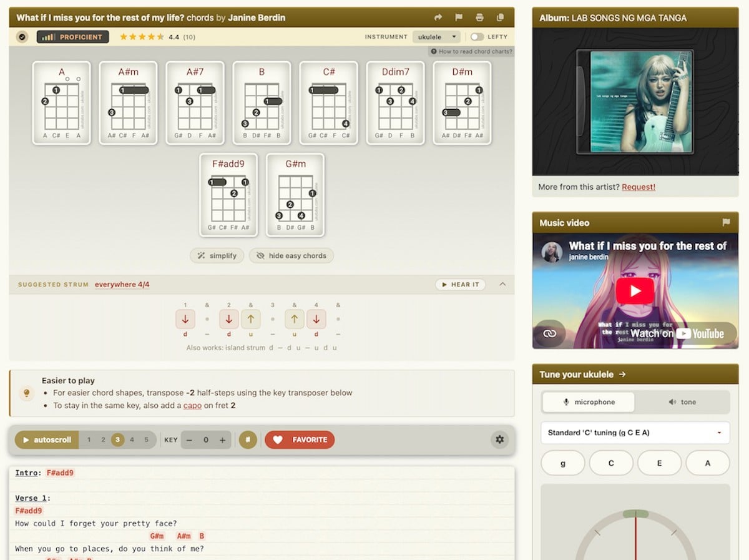
Task: Click the print icon in song header
Action: tap(479, 17)
